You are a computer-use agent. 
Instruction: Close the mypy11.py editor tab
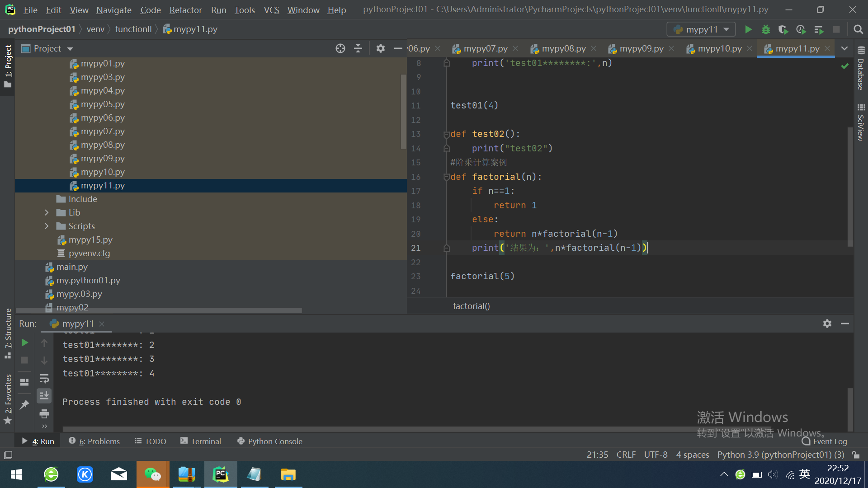pos(827,48)
